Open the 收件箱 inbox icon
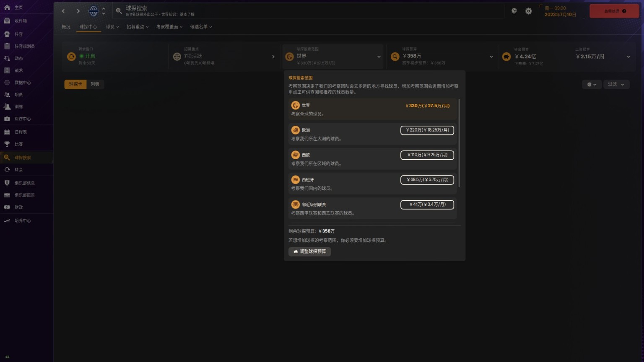This screenshot has height=362, width=644. tap(7, 21)
